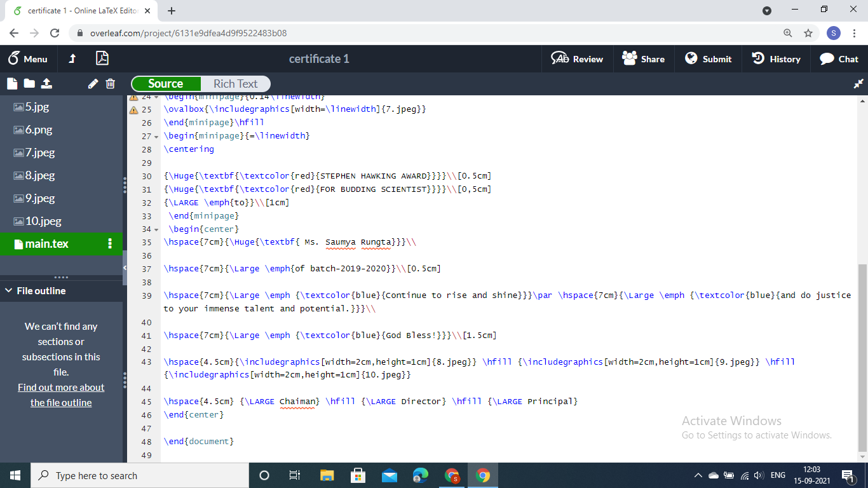Open Chrome three-dot menu

coord(855,33)
